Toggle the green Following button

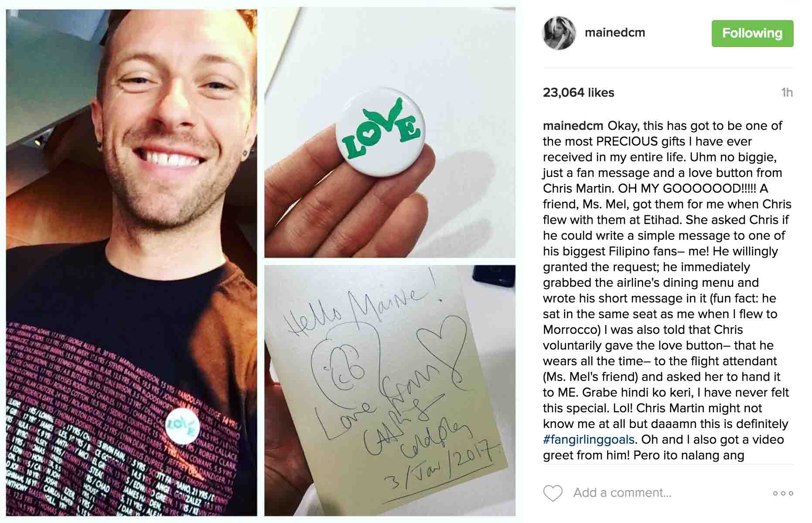[x=752, y=33]
